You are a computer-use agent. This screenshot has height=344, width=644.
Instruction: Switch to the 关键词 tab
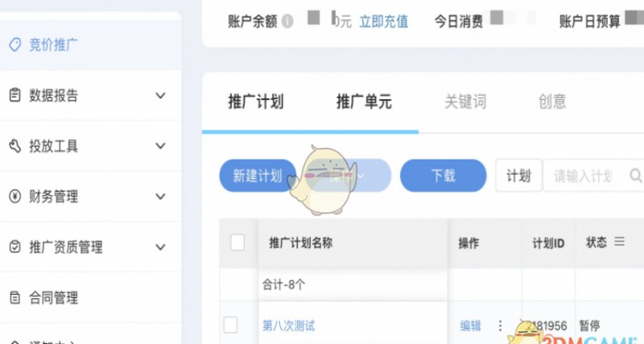point(465,102)
